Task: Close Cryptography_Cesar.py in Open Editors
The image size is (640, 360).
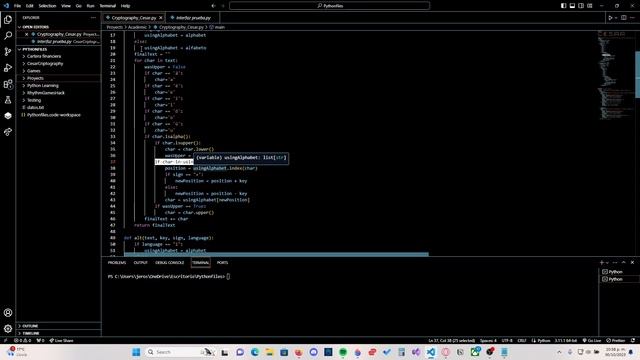Action: click(x=27, y=34)
